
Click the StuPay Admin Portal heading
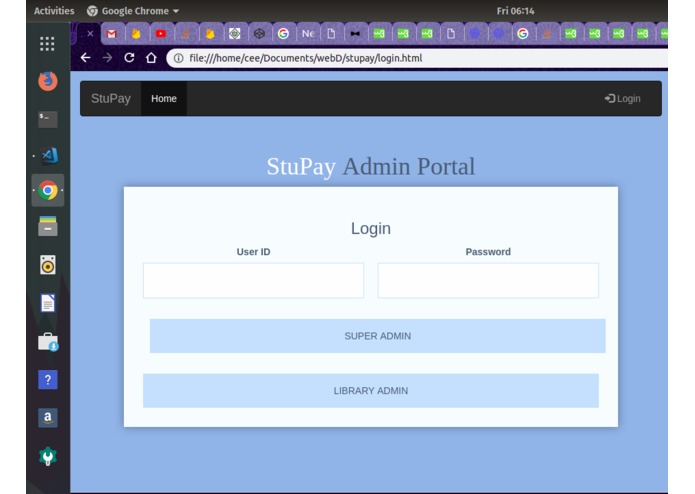tap(371, 167)
